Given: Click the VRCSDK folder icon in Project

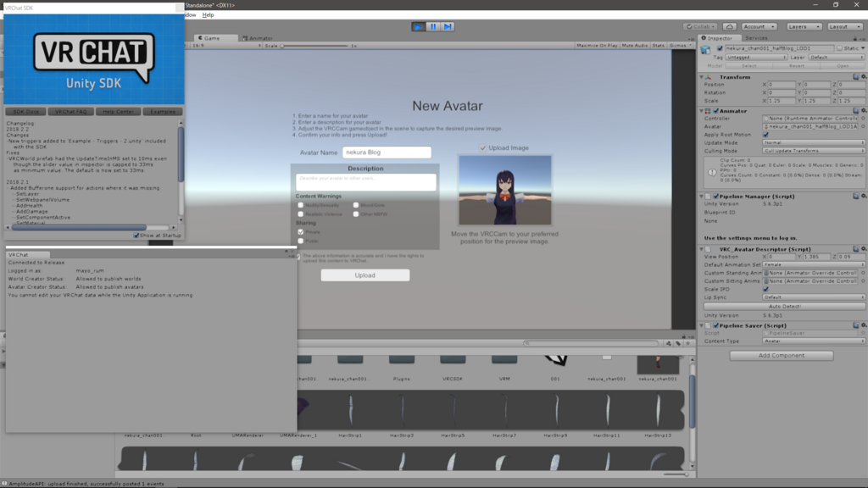Looking at the screenshot, I should pos(453,359).
